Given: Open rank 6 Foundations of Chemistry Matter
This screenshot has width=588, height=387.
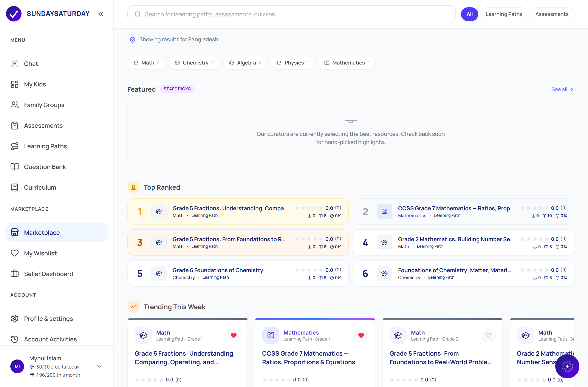Looking at the screenshot, I should click(x=463, y=273).
